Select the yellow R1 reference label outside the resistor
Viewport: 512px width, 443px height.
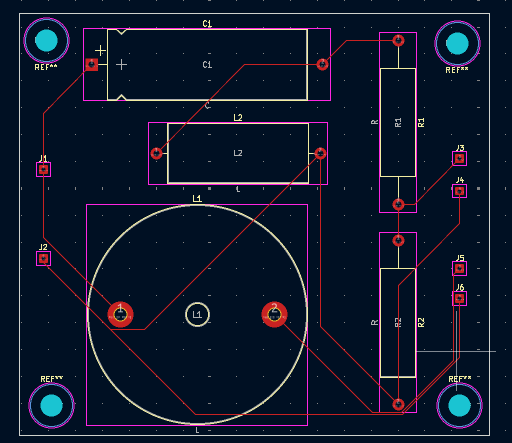421,122
